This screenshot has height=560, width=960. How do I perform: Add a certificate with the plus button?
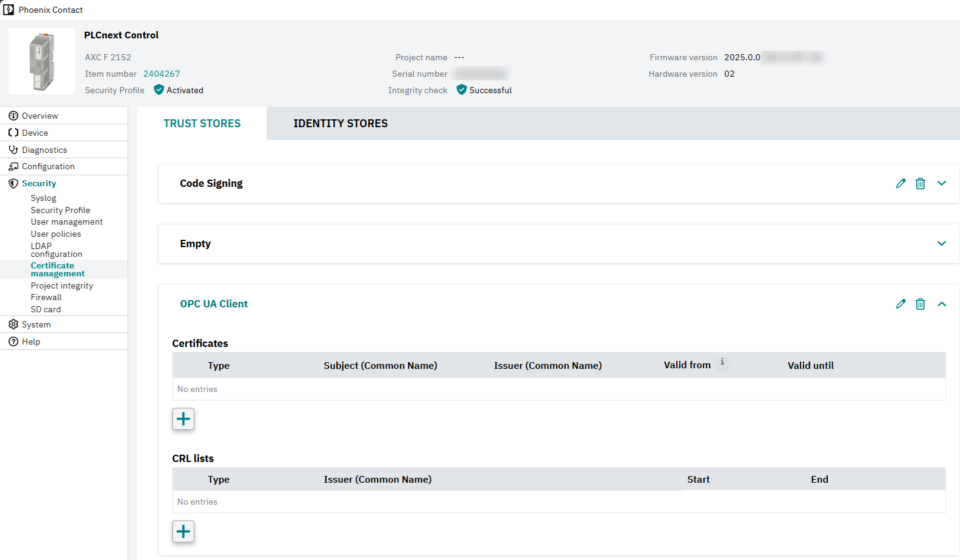tap(183, 419)
